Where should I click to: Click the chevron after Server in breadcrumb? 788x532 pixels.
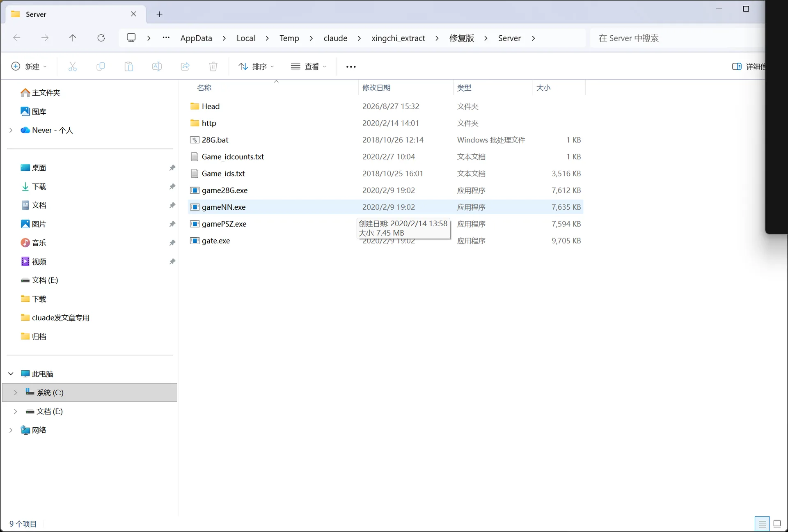point(533,38)
